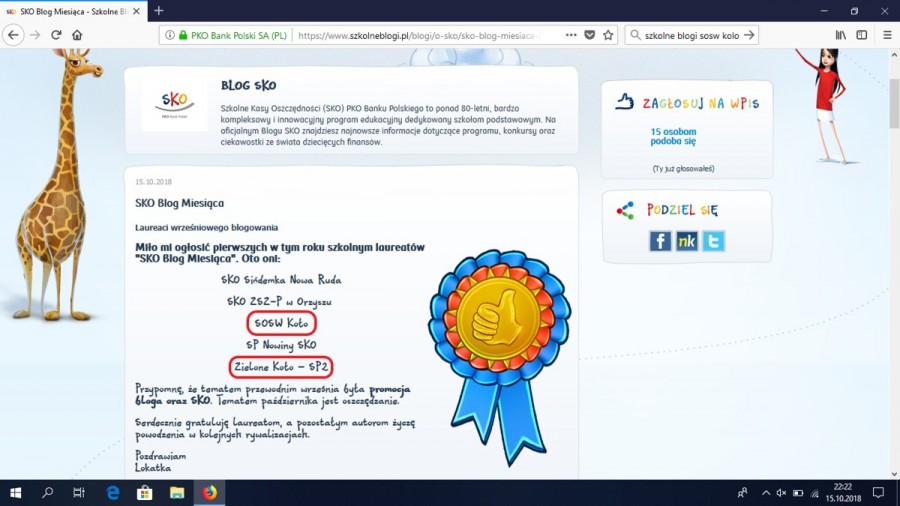Image resolution: width=900 pixels, height=506 pixels.
Task: Select the SKO Blog Miesiąca tab
Action: tap(73, 11)
